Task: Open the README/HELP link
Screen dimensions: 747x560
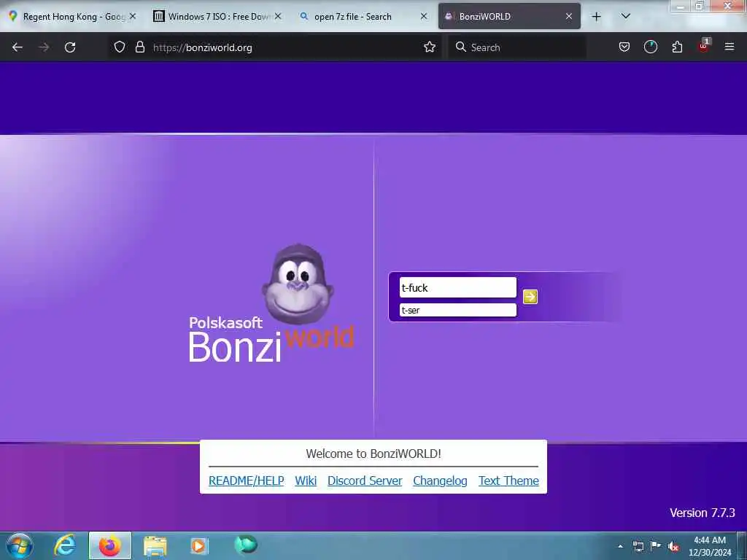Action: (x=247, y=481)
